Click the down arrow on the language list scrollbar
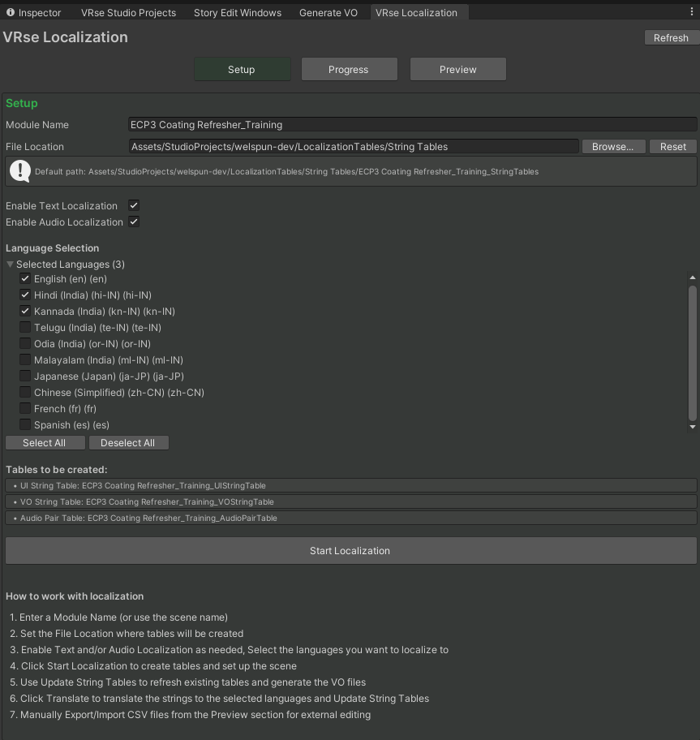The height and width of the screenshot is (740, 700). (691, 426)
